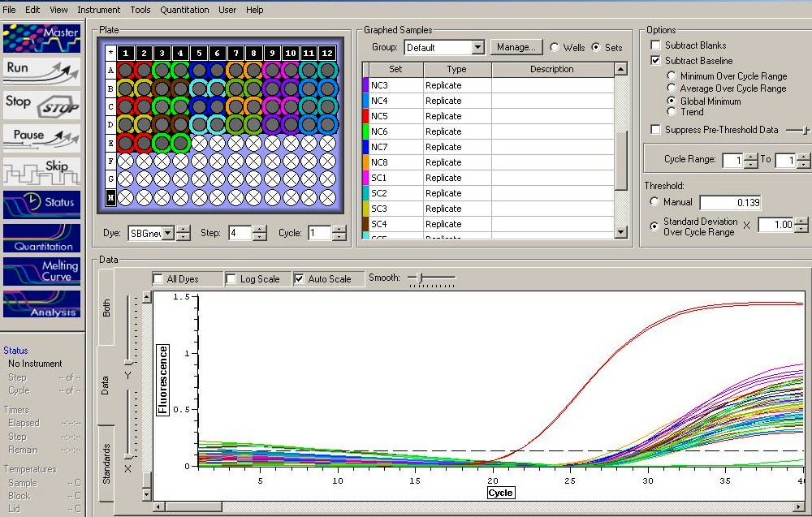
Task: Click the Pause sidebar icon
Action: point(41,138)
